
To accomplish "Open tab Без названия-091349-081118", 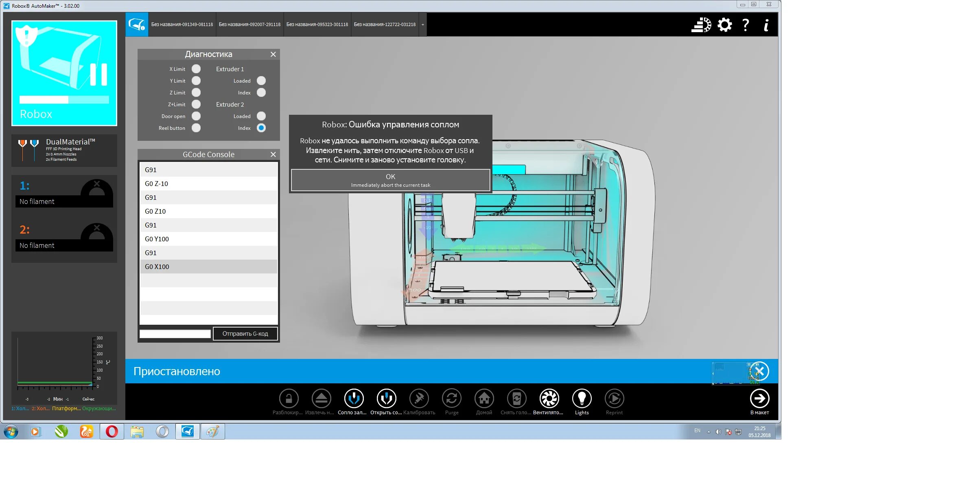I will point(182,24).
